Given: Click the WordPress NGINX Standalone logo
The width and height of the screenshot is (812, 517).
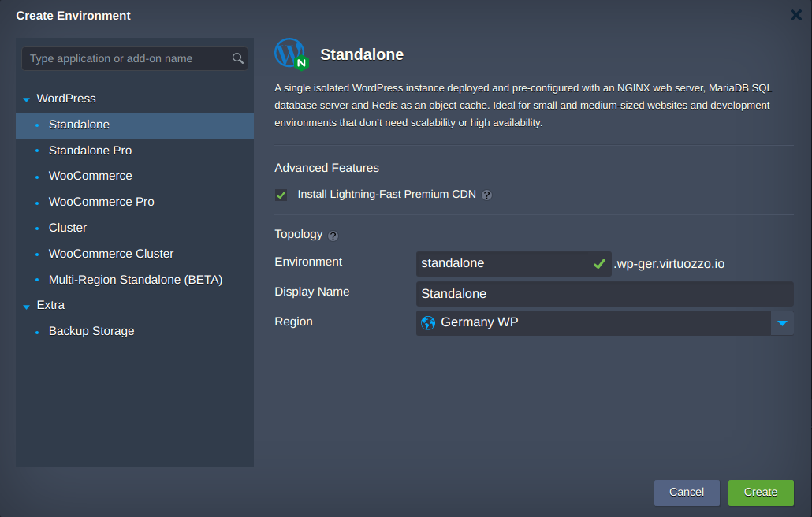Looking at the screenshot, I should point(290,54).
